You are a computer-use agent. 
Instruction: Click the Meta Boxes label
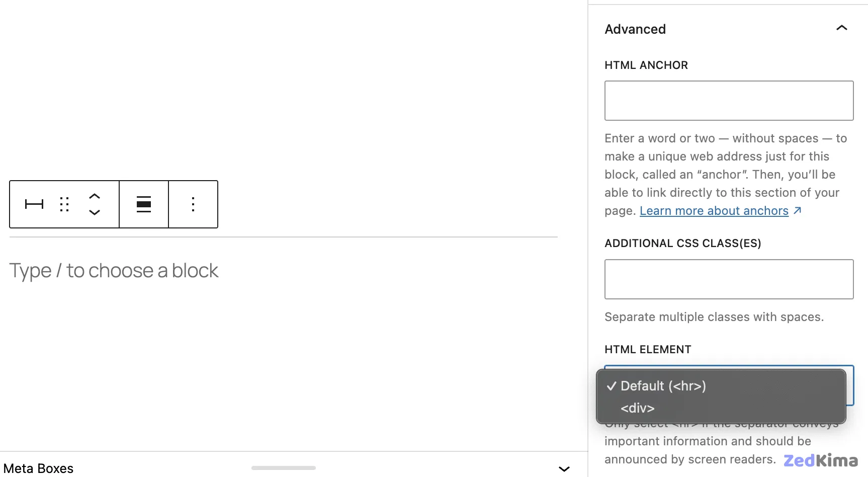pyautogui.click(x=39, y=468)
